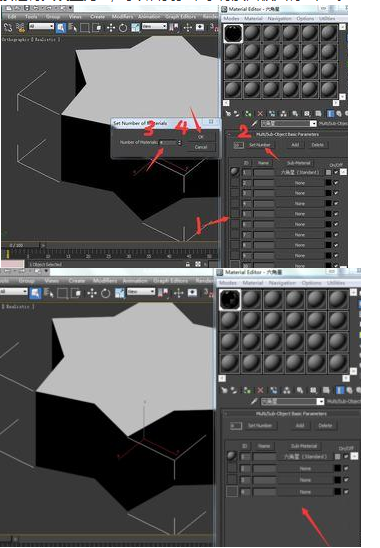
Task: Click Use Pivot Point Center in upper toolbar
Action: 174,27
